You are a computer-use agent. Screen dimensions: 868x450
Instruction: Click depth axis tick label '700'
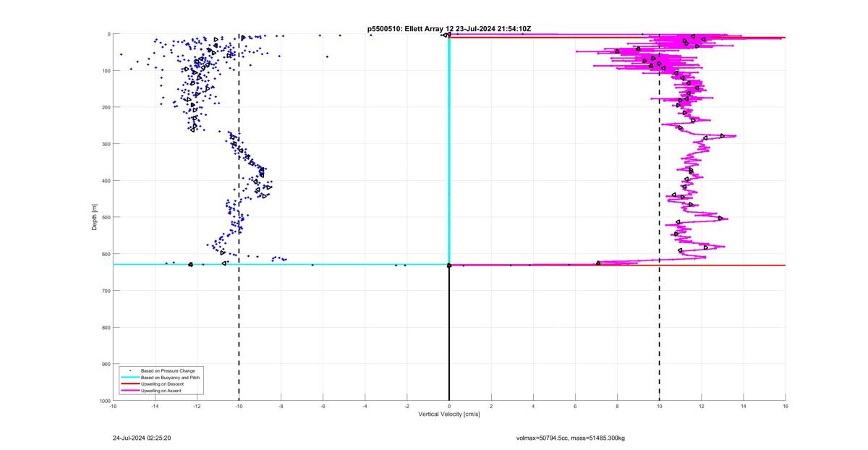(106, 291)
